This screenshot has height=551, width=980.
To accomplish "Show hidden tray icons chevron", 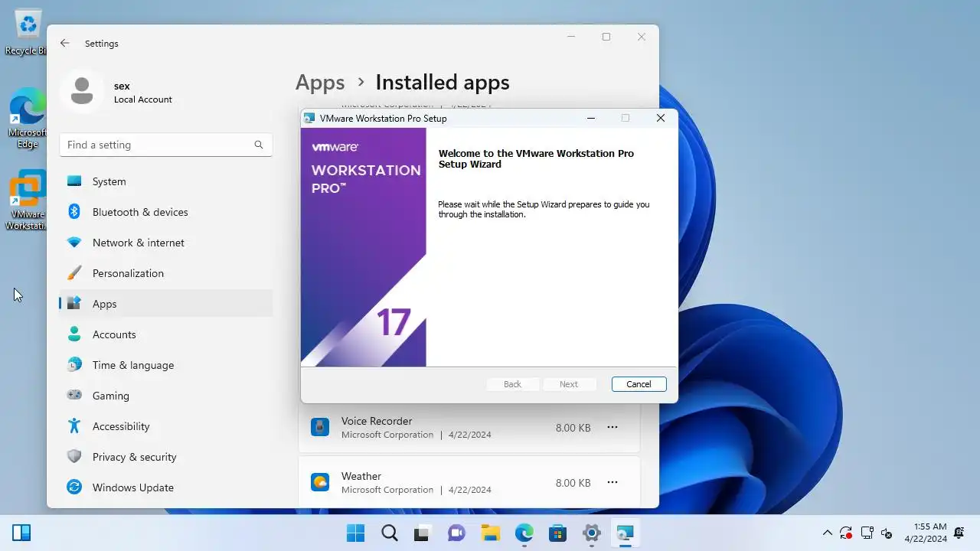I will click(827, 533).
